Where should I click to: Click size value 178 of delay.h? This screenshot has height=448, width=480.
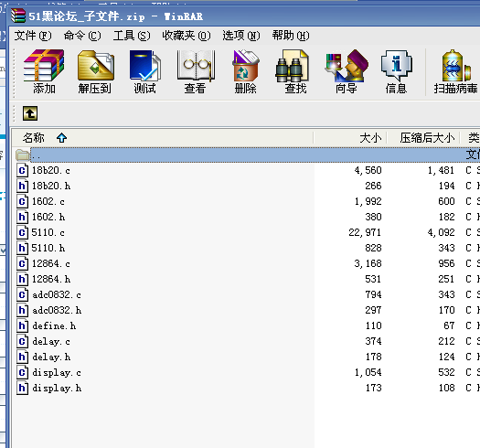(373, 357)
